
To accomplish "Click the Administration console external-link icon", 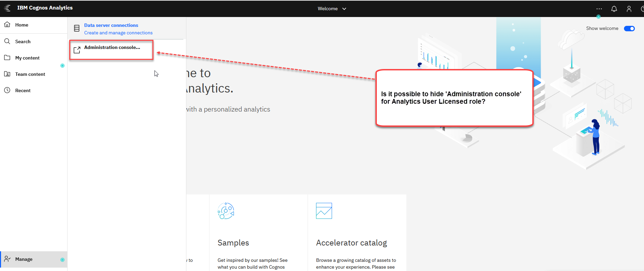I will click(77, 50).
